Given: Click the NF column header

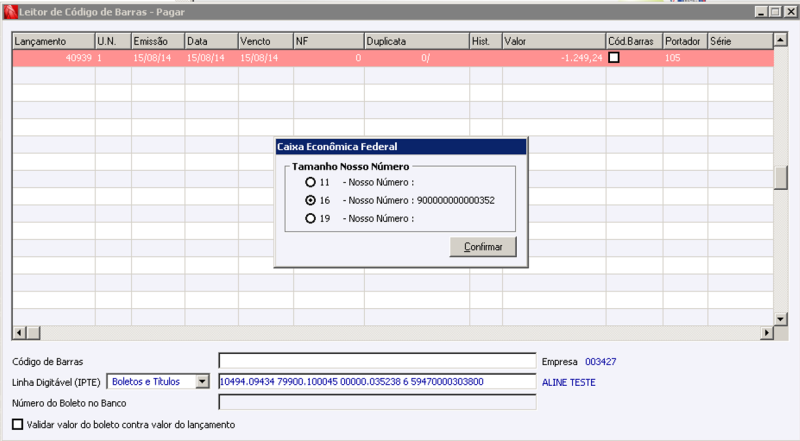Looking at the screenshot, I should coord(329,41).
